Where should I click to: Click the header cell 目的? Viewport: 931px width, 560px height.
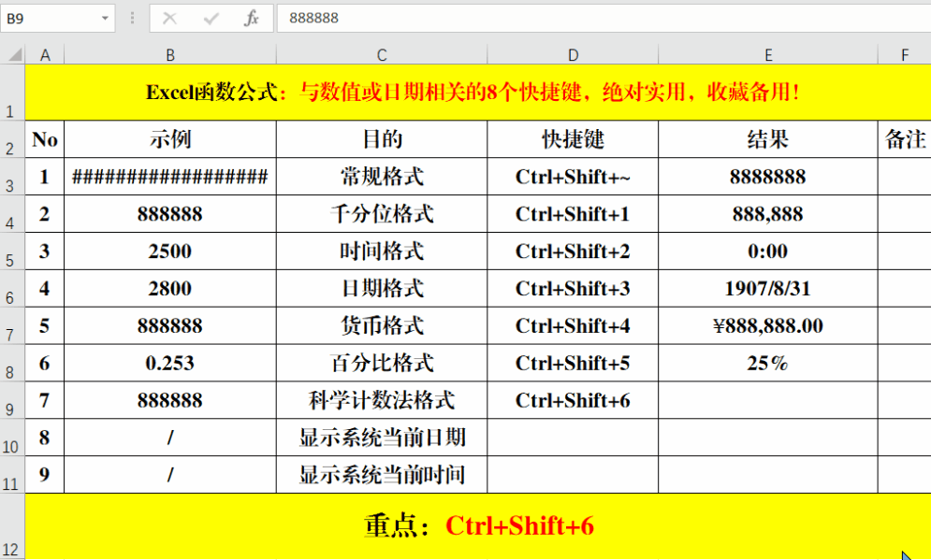click(382, 139)
